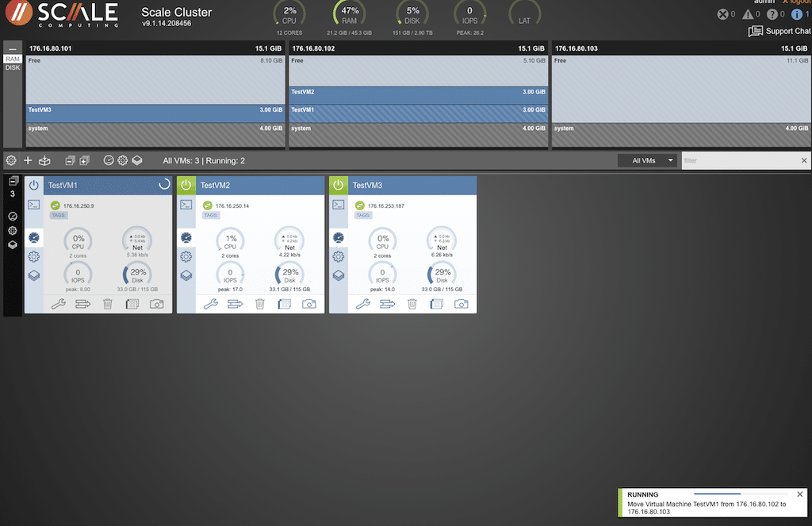812x526 pixels.
Task: Show the snapshots layers tab on TestVM2
Action: pyautogui.click(x=186, y=275)
